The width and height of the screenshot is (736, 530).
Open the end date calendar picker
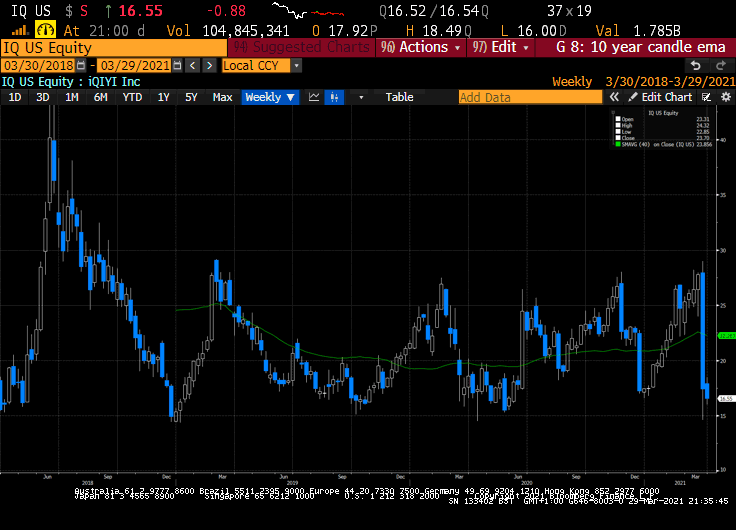(x=177, y=66)
